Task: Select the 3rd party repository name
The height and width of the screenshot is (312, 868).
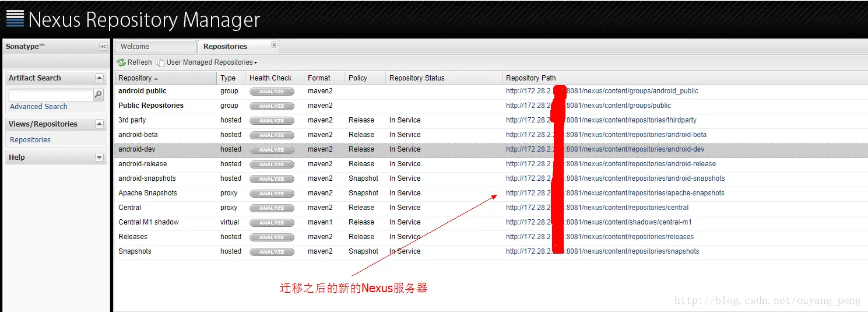Action: (132, 120)
